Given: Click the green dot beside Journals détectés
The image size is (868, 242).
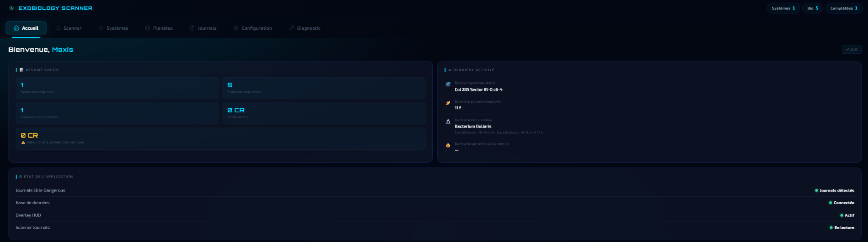Looking at the screenshot, I should pos(816,191).
